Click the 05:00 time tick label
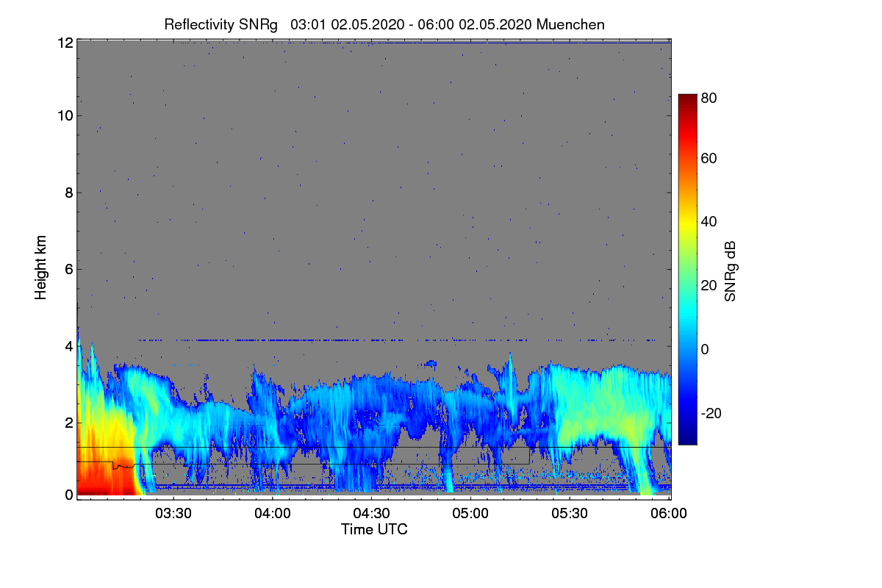 point(471,513)
